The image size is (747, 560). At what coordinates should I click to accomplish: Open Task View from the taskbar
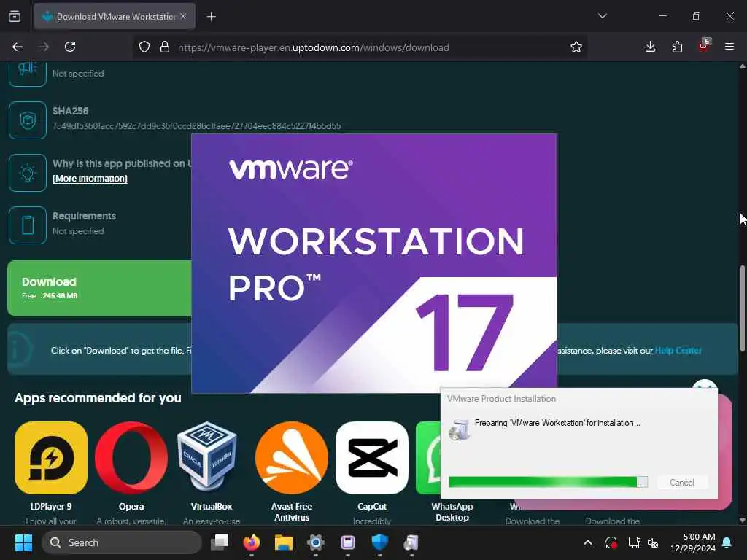click(220, 542)
